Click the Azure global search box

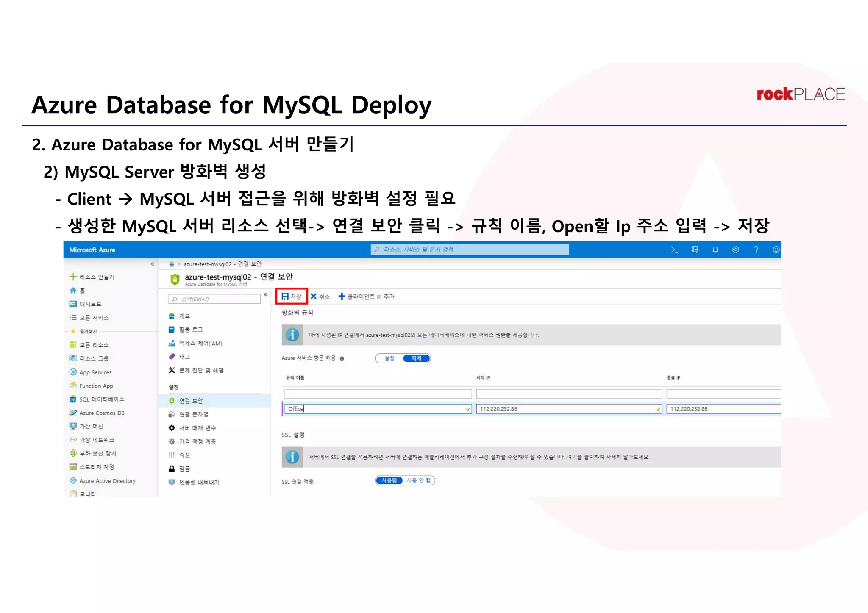click(x=470, y=250)
